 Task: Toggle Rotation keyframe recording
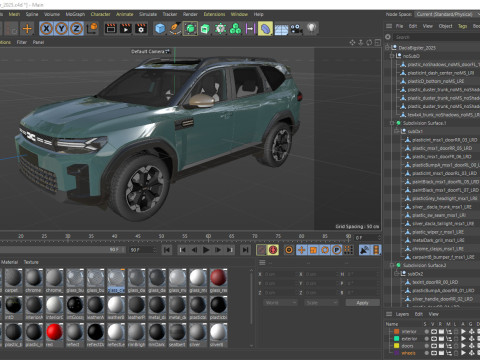[325, 250]
